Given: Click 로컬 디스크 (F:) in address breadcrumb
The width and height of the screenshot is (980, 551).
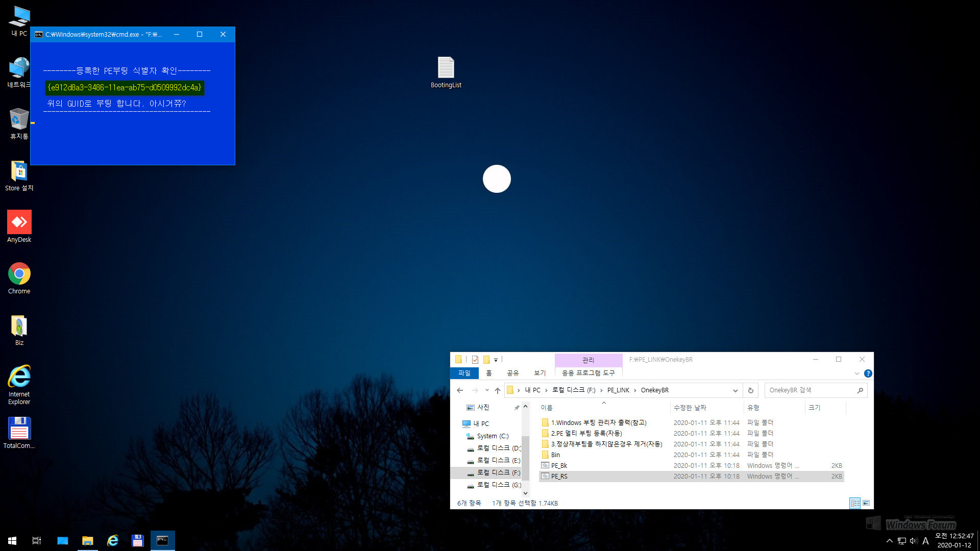Looking at the screenshot, I should pos(574,390).
